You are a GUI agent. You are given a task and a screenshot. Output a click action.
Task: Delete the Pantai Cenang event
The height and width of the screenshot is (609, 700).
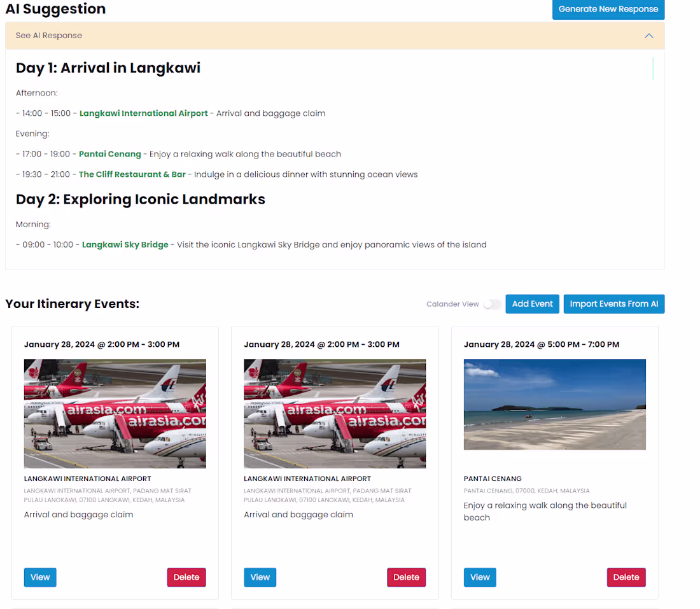click(626, 577)
